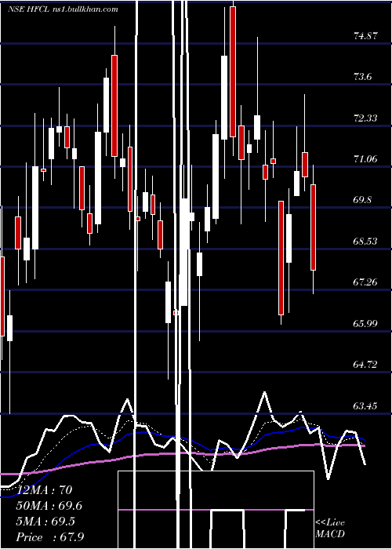Click the 50MA : 69.6 indicator text
Screen dimensions: 392x549
click(50, 506)
